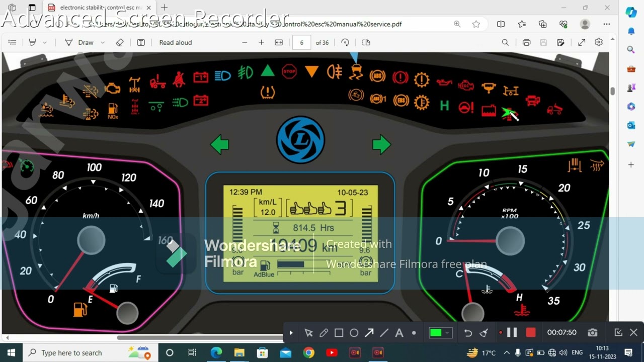
Task: Open tab actions menu
Action: point(32,8)
